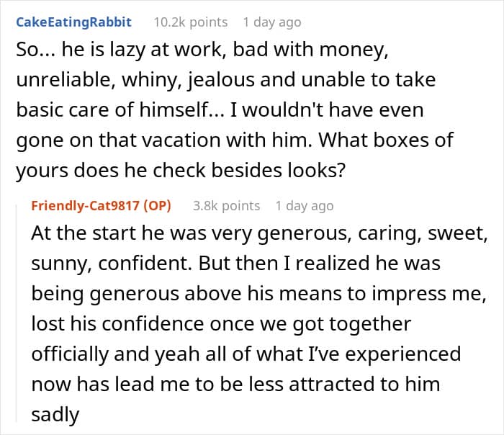
Task: Click the 10.2k points score
Action: (191, 22)
